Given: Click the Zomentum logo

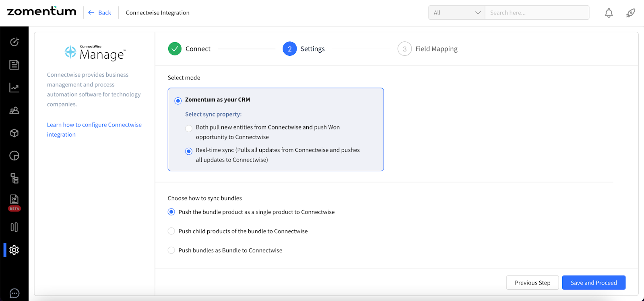Looking at the screenshot, I should [41, 12].
